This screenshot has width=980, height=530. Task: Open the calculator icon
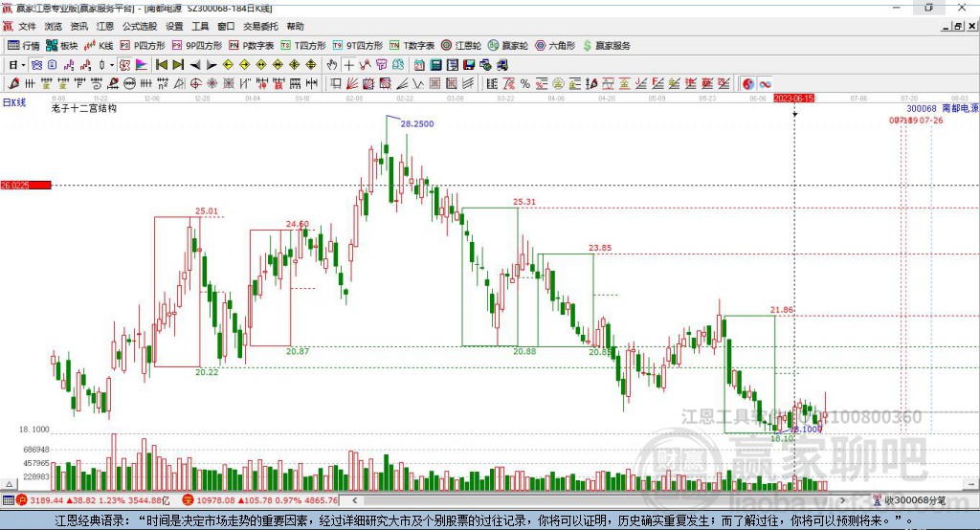pyautogui.click(x=435, y=65)
